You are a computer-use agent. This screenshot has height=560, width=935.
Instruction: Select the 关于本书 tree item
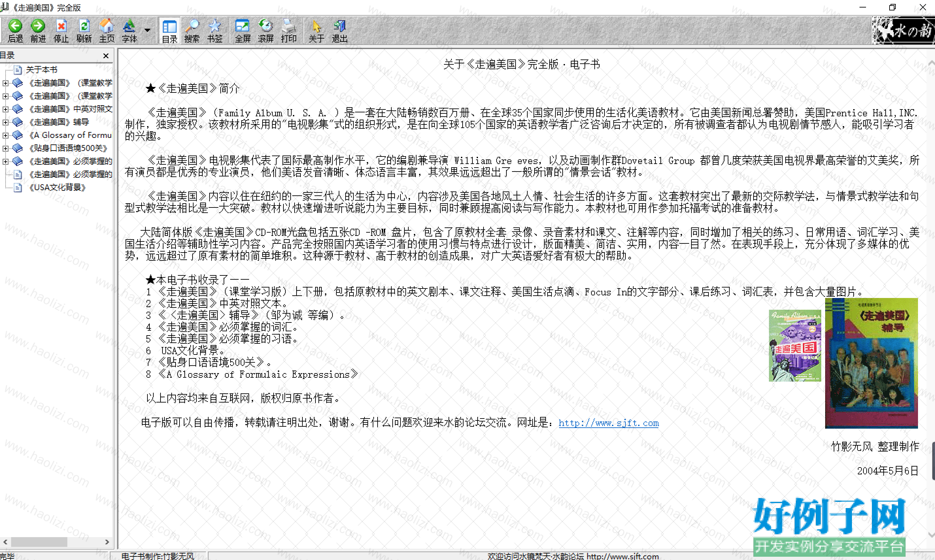point(42,70)
